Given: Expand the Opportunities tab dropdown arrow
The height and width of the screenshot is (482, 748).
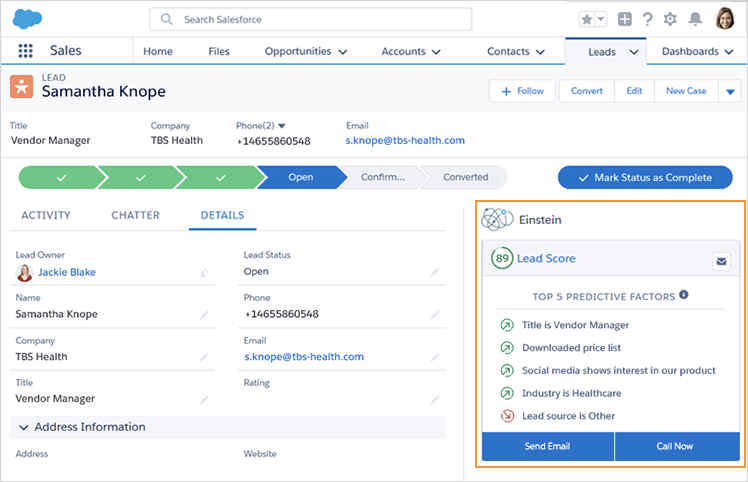Looking at the screenshot, I should [x=343, y=52].
